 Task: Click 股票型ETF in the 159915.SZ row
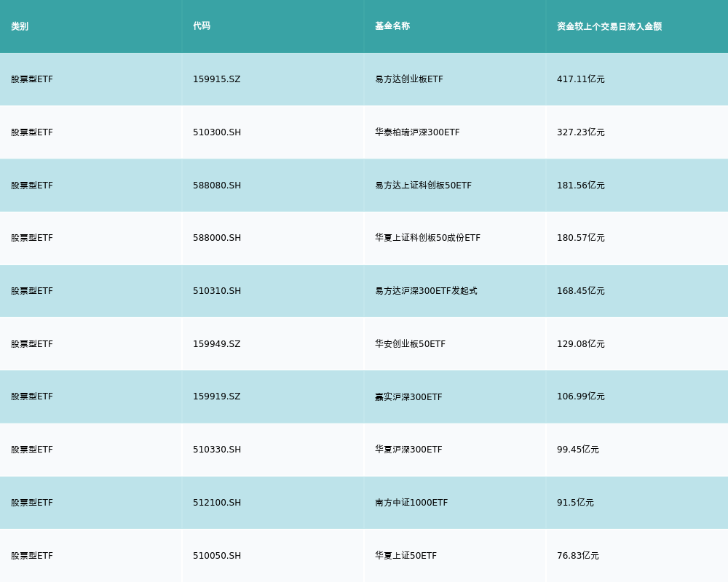pos(32,79)
